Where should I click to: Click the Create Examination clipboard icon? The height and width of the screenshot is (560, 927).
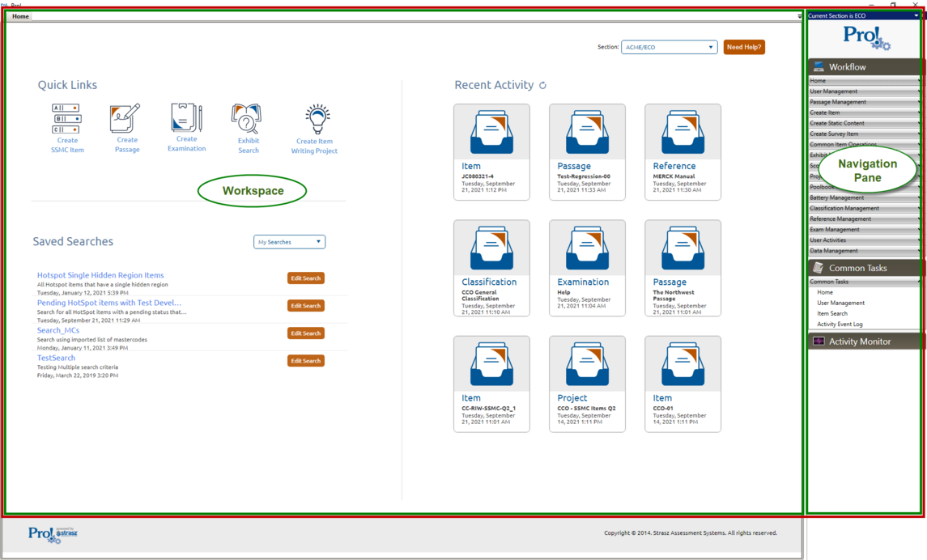186,118
